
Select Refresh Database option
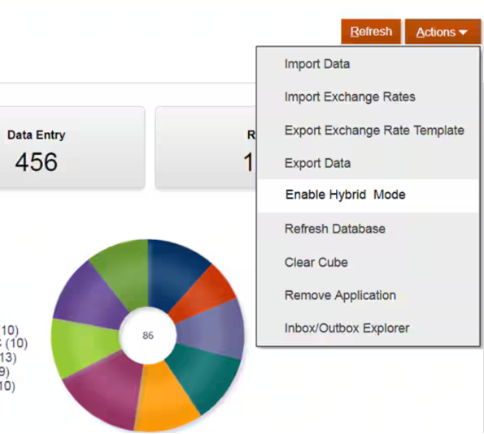click(368, 229)
